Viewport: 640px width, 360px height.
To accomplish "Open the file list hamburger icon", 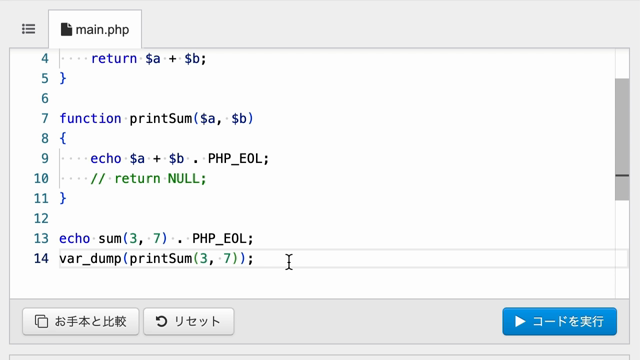I will click(x=29, y=29).
